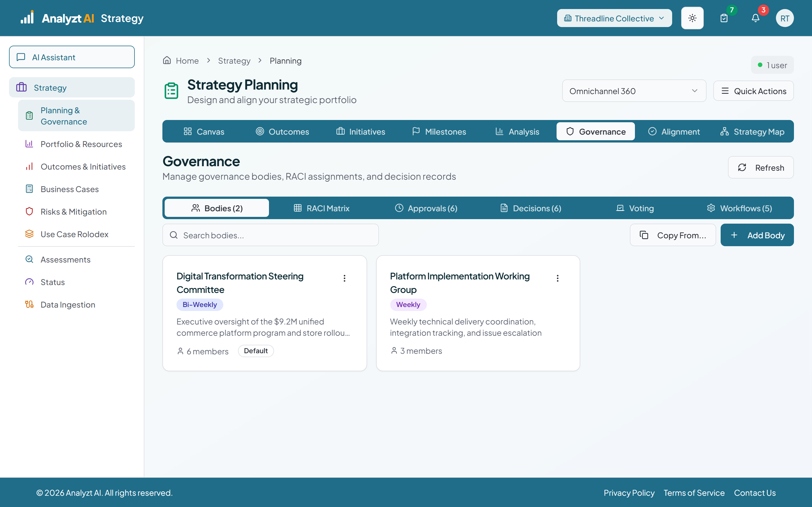Open the Omnichannel 360 strategy dropdown
Screen dimensions: 812x507
pyautogui.click(x=634, y=91)
